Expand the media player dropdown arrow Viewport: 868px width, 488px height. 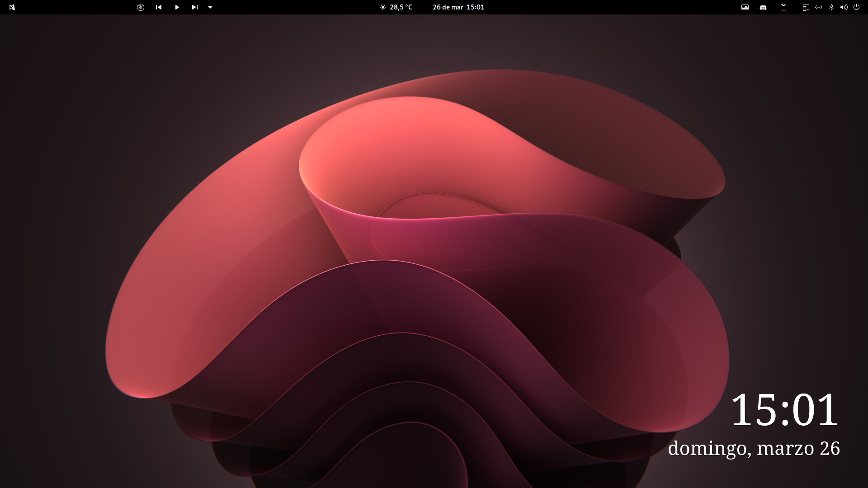(x=210, y=7)
